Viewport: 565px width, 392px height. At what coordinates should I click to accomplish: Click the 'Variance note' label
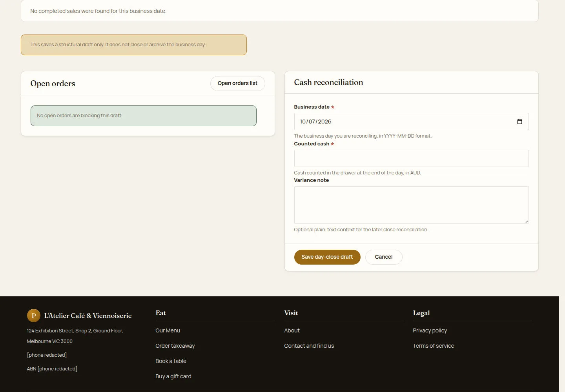pyautogui.click(x=311, y=180)
